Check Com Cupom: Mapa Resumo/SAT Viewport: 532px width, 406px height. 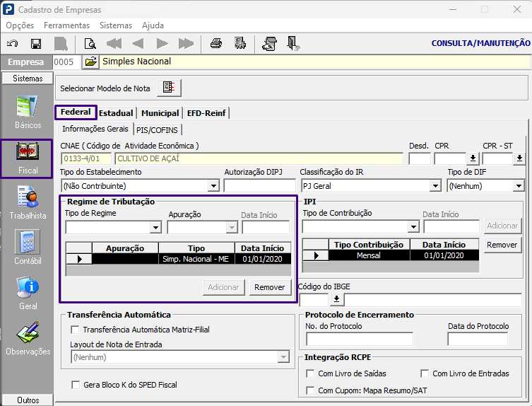[x=309, y=390]
